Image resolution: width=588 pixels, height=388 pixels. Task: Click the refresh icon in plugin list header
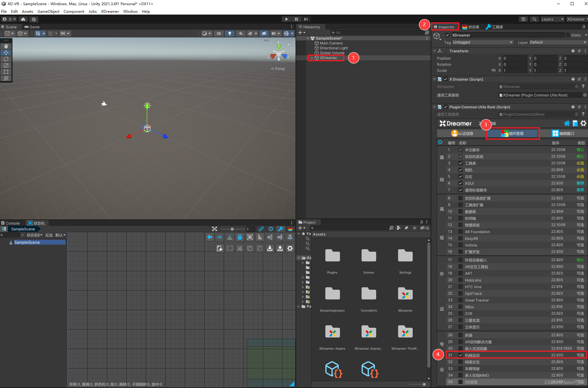coord(440,142)
